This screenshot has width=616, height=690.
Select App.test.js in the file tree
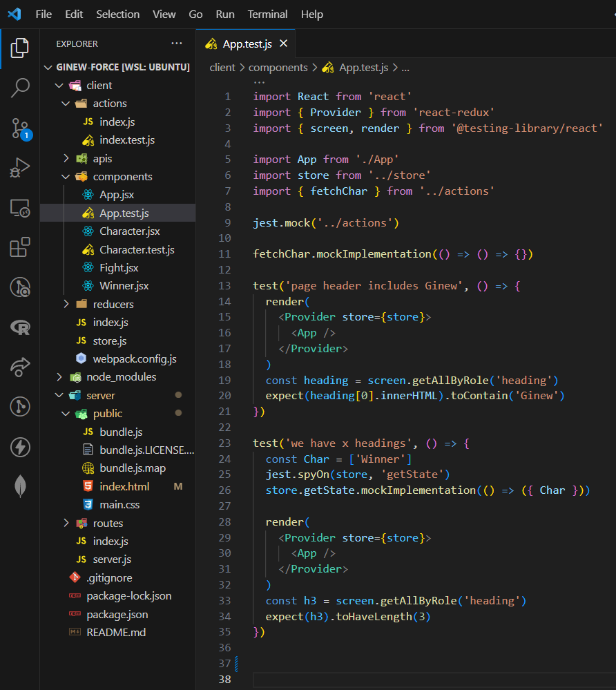(118, 213)
